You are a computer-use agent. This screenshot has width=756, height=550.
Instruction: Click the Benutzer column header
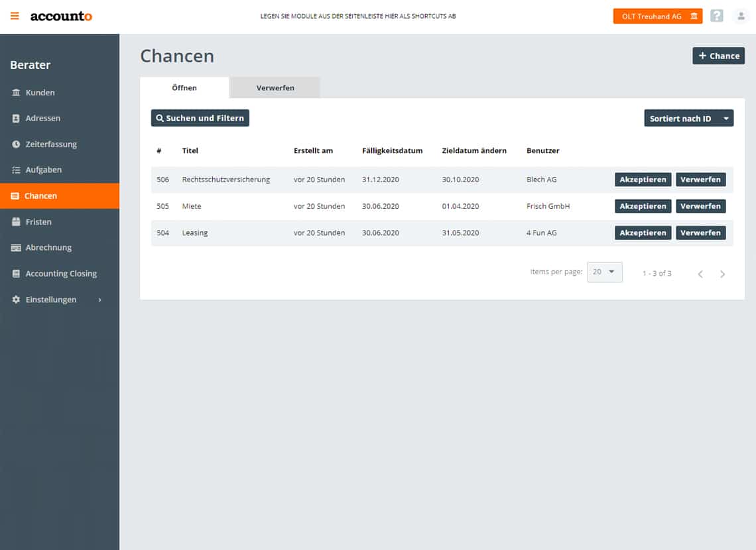[x=543, y=150]
